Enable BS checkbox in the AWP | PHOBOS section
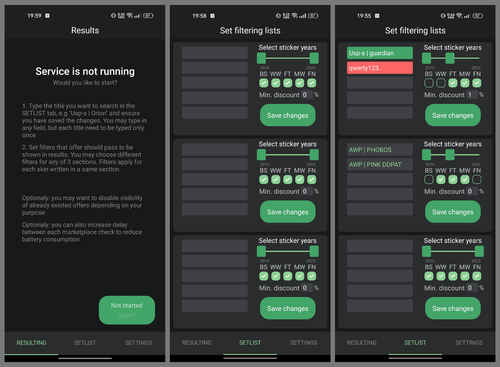The image size is (500, 367). (429, 180)
